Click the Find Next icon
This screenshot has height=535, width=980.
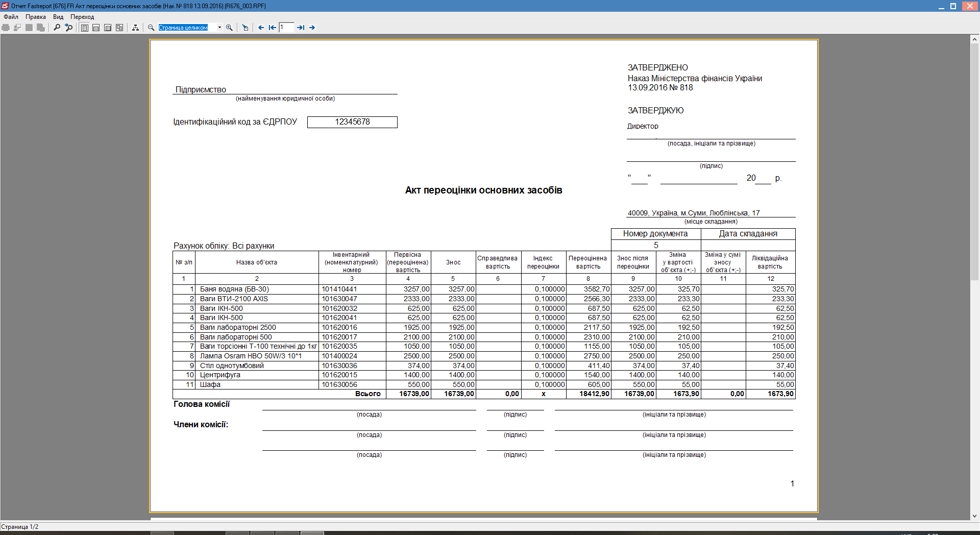tap(68, 28)
